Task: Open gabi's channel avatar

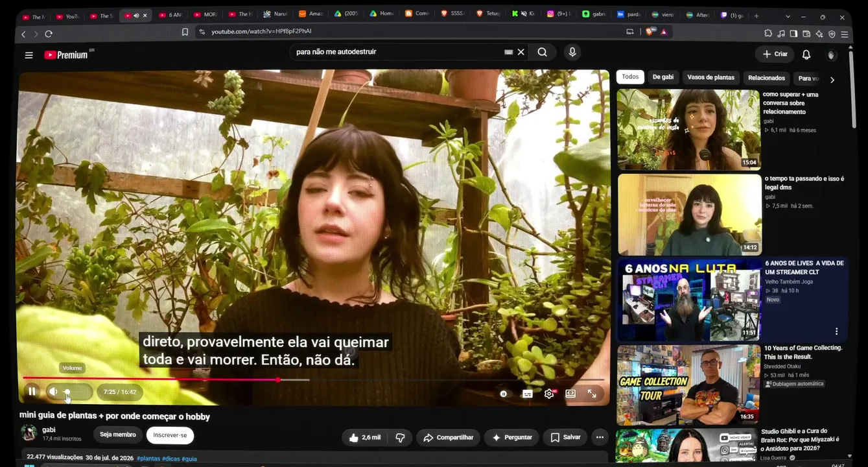Action: (x=29, y=433)
